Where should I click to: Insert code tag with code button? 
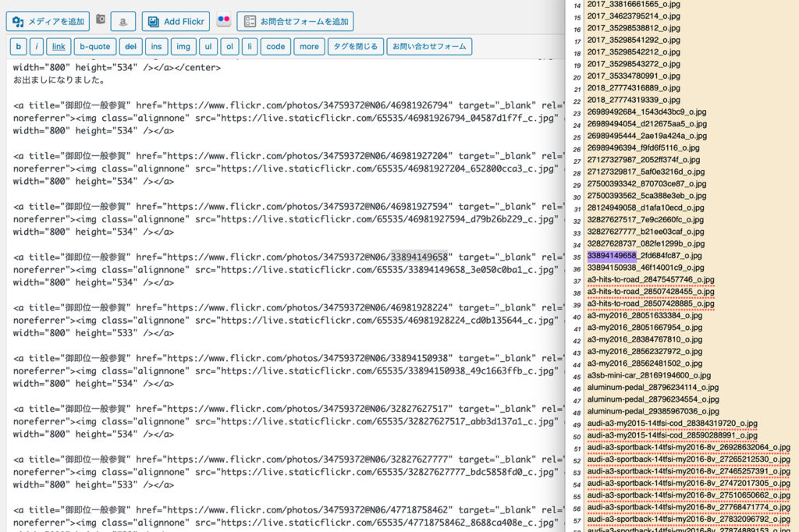point(275,47)
